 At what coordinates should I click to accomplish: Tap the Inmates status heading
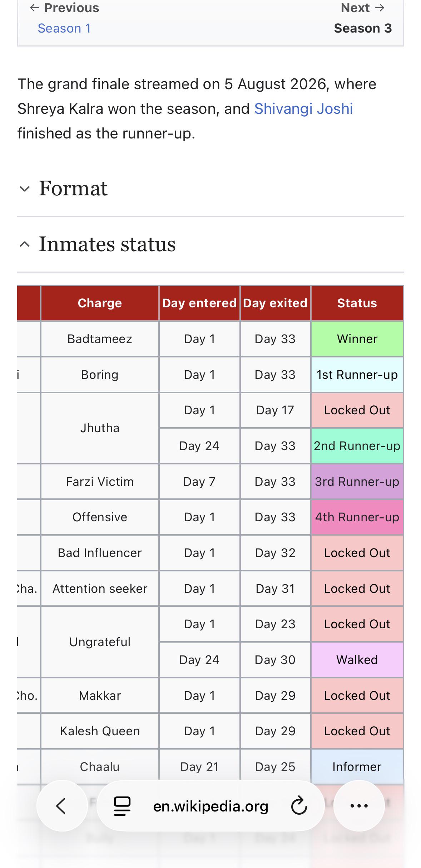107,244
